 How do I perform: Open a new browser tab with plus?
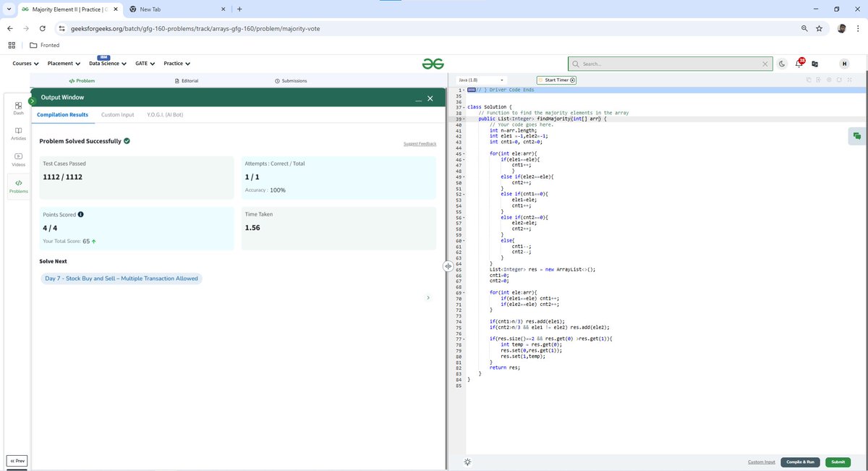[x=239, y=9]
